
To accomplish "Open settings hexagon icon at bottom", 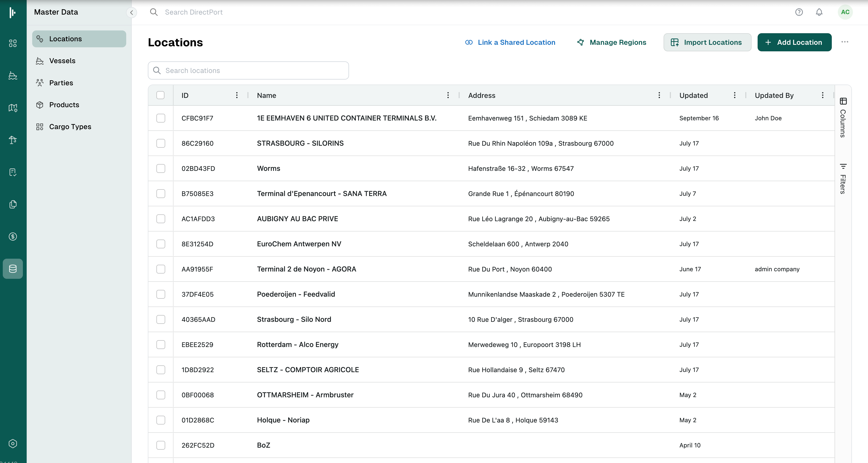I will (13, 443).
